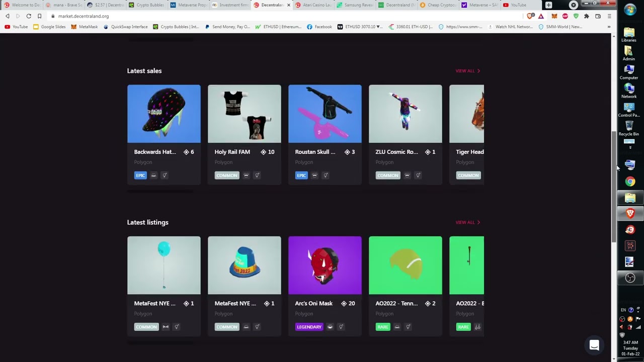
Task: Click gender icon on Arc's Oni Mask card
Action: click(341, 327)
